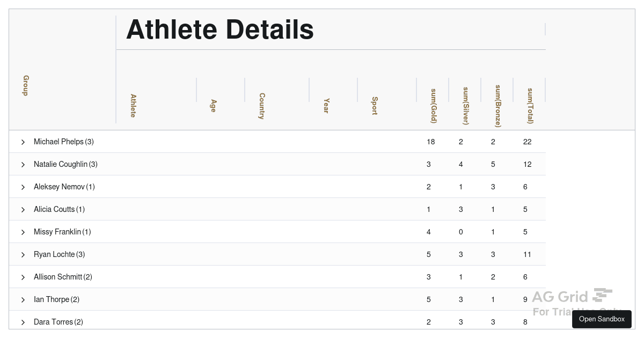Sort by the Athlete column header
Screen dimensions: 644x338
(133, 106)
